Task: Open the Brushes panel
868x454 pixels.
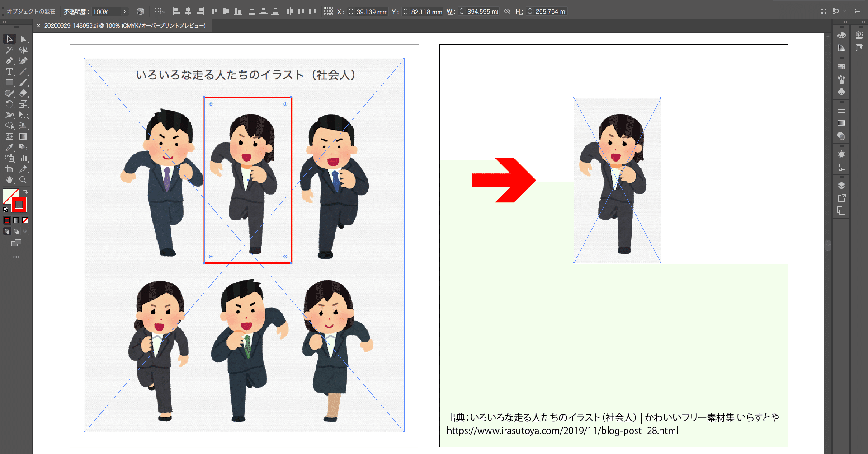Action: click(841, 79)
